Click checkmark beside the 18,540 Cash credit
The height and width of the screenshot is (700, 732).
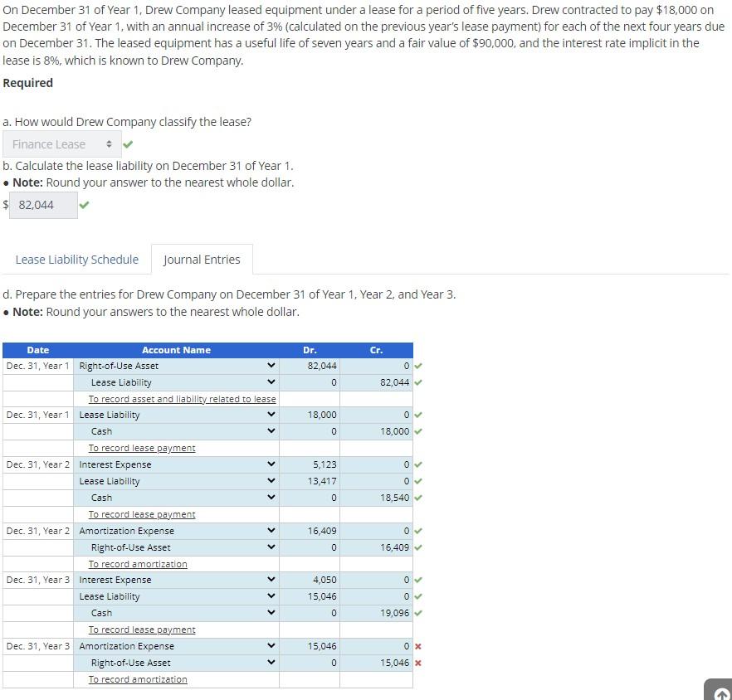[x=418, y=497]
